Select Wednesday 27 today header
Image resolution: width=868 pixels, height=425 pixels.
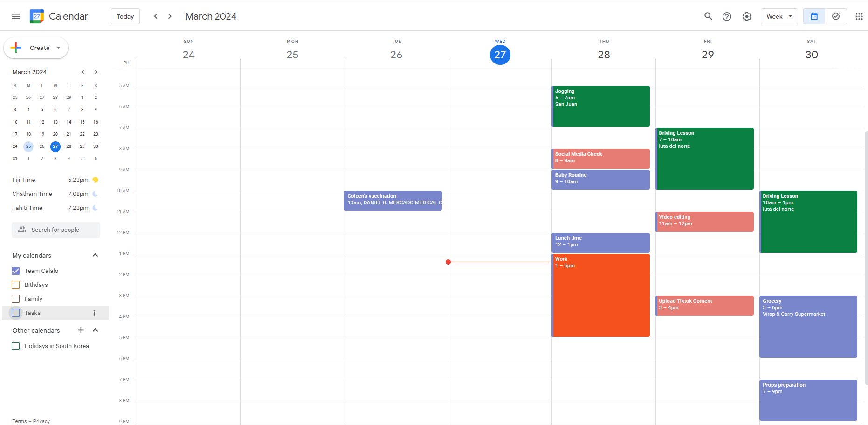tap(500, 55)
